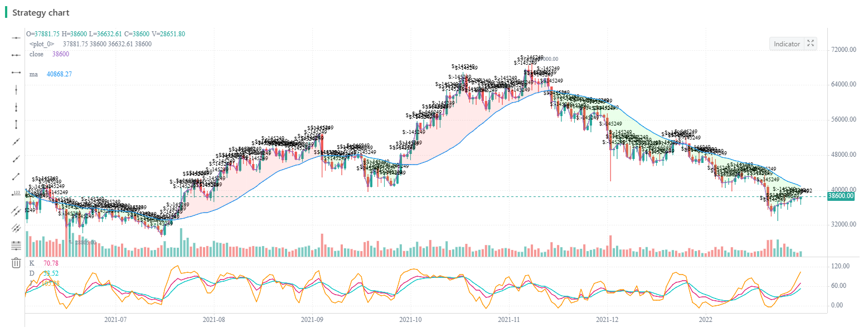This screenshot has width=868, height=332.
Task: Click the trash icon to delete drawings
Action: (16, 263)
